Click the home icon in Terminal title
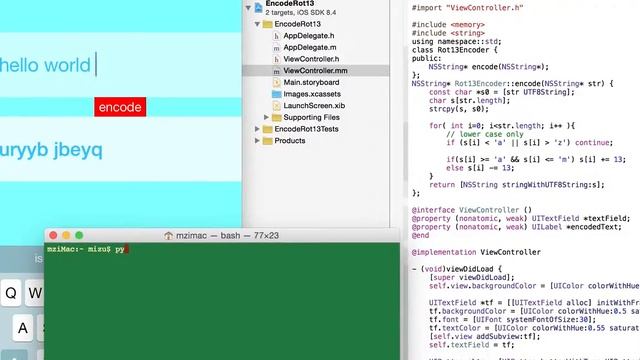 [169, 236]
